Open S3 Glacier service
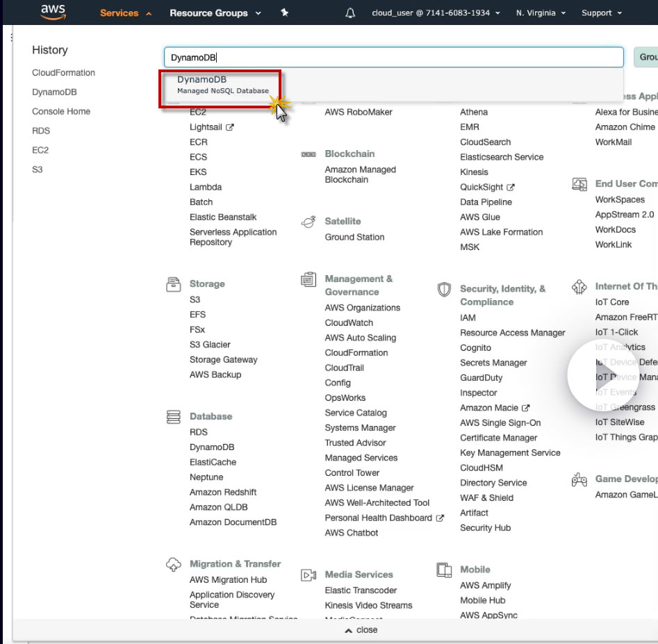The width and height of the screenshot is (658, 644). (x=210, y=345)
